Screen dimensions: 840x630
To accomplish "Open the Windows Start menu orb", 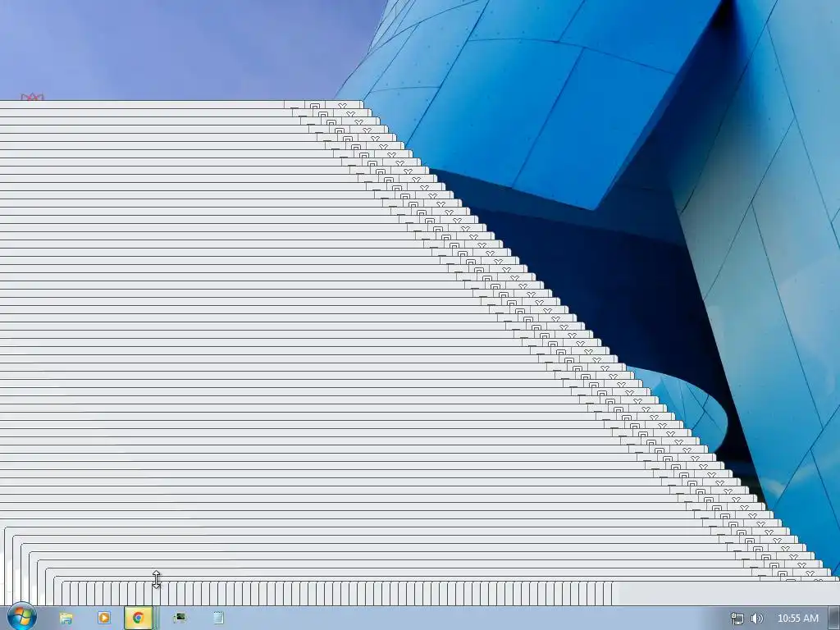I will tap(21, 617).
